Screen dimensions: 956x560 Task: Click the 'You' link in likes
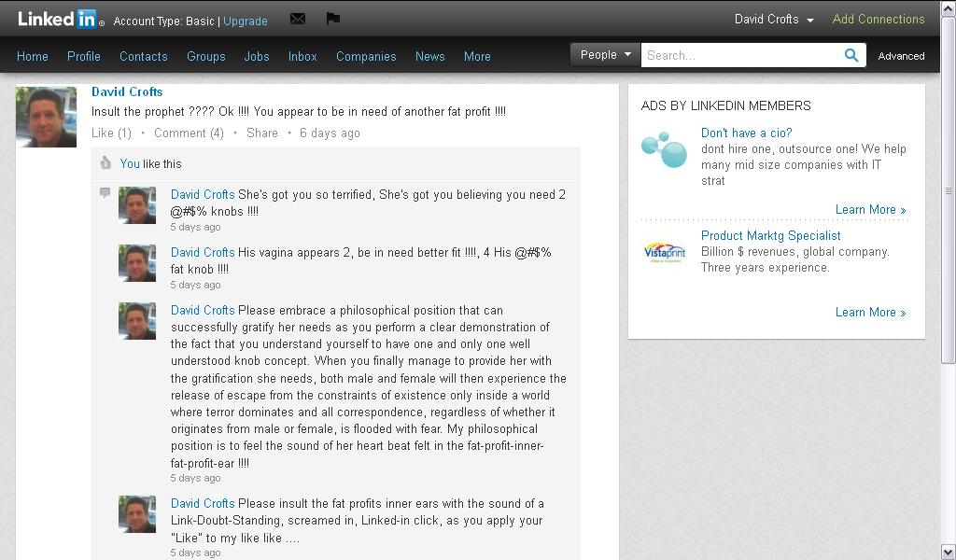coord(130,163)
